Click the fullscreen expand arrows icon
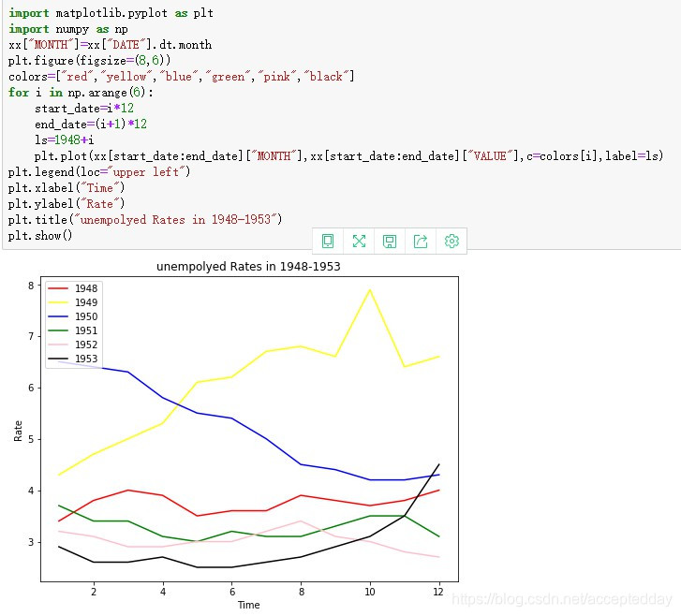This screenshot has width=681, height=616. point(359,241)
